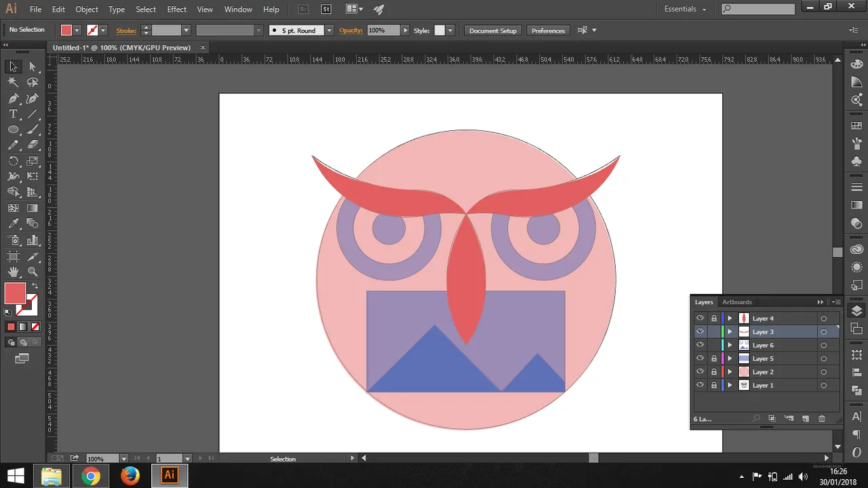This screenshot has height=488, width=868.
Task: Click the Document Setup button
Action: (493, 31)
